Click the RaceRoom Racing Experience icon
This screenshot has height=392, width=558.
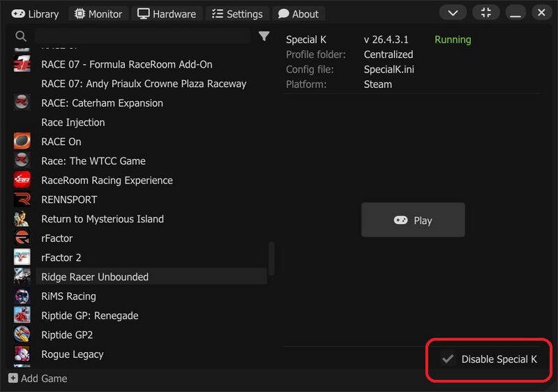[22, 180]
